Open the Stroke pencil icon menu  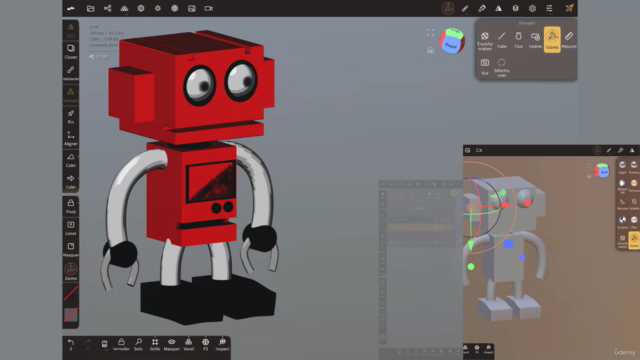tap(465, 8)
